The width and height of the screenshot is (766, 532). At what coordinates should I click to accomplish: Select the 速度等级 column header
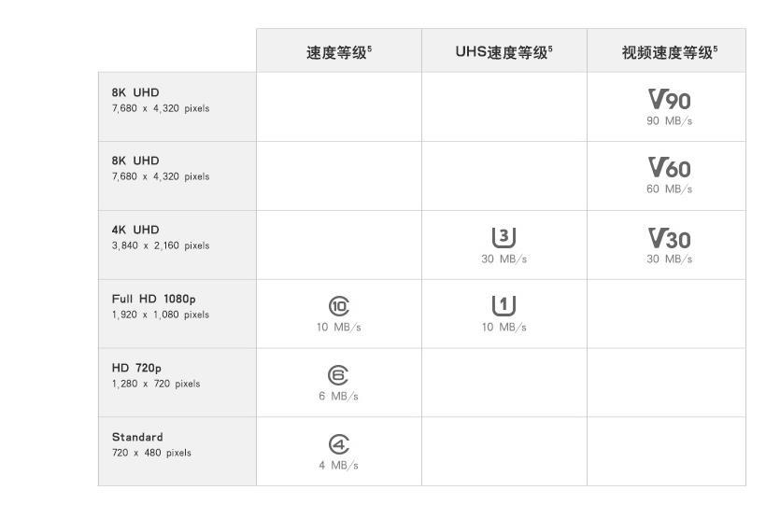point(339,51)
